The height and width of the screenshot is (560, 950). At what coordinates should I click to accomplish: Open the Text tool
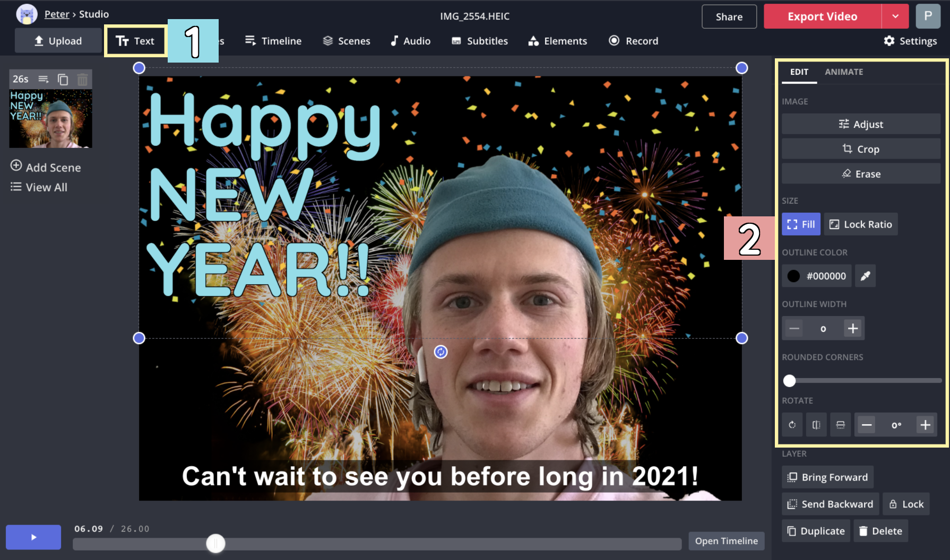[x=135, y=40]
